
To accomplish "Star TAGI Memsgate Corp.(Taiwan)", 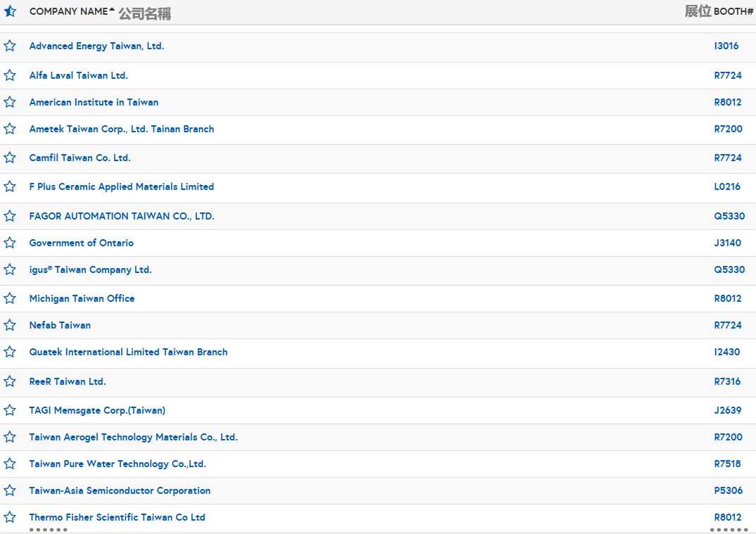I will 10,410.
